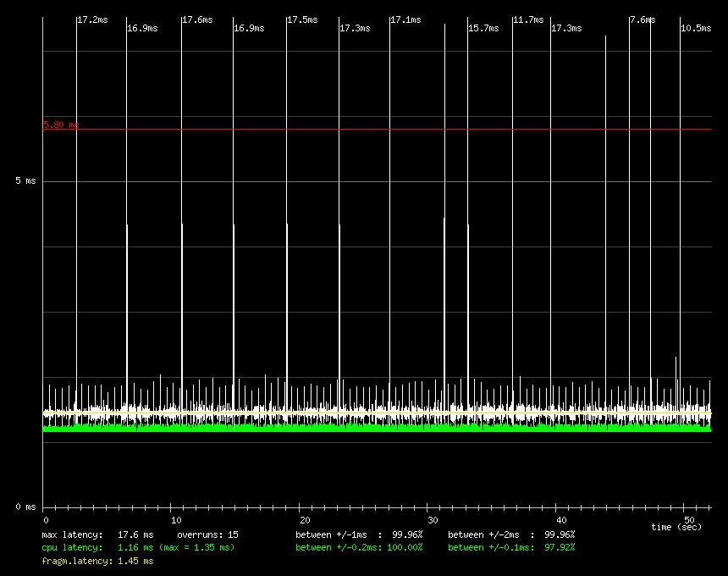Click the 17.2ms spike label
This screenshot has height=576, width=728.
click(92, 19)
